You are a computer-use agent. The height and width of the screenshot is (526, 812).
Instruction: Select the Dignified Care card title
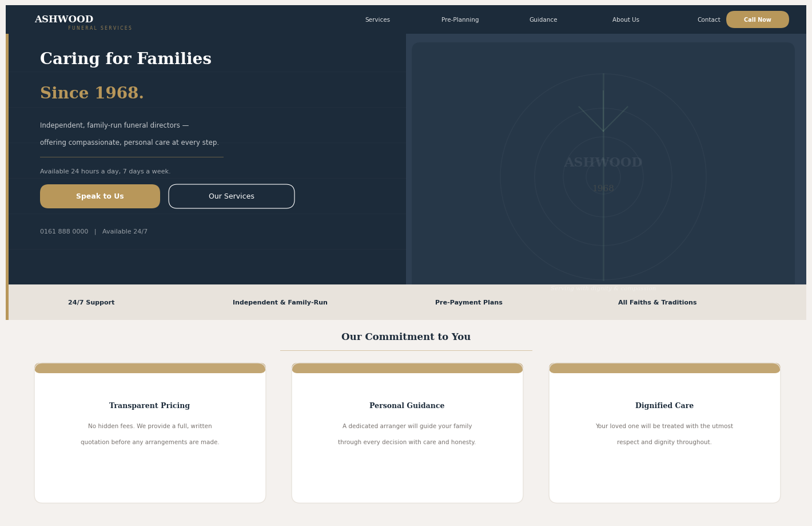[x=664, y=406]
